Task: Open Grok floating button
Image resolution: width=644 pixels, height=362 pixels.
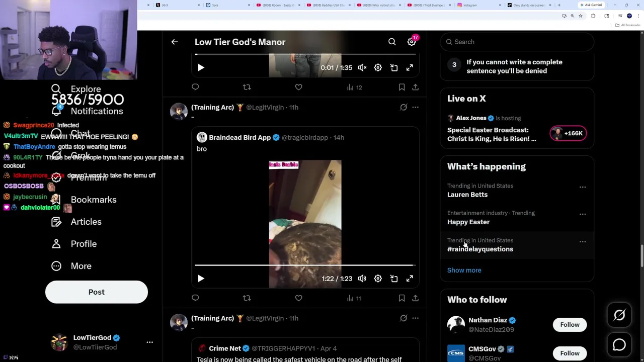Action: point(619,315)
